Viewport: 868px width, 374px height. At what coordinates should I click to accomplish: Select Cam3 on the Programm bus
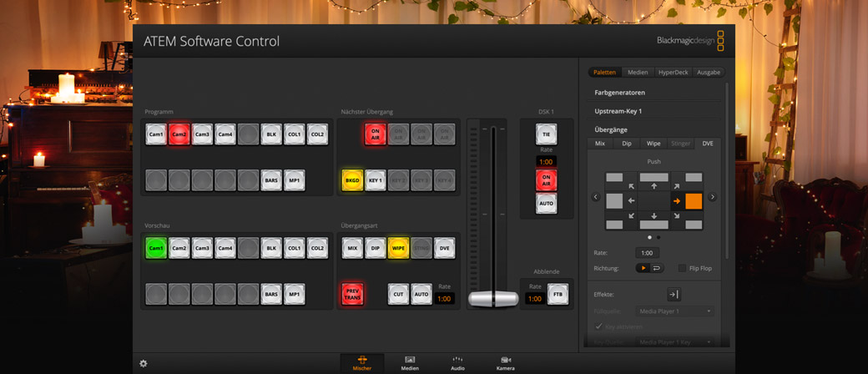click(202, 134)
